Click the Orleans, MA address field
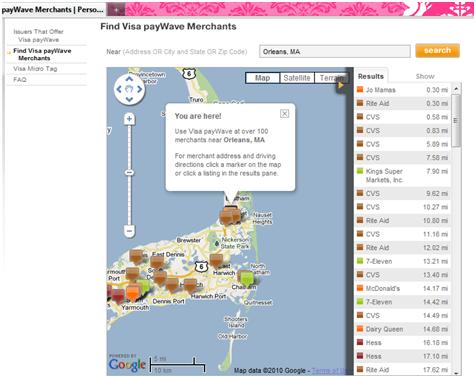 coord(335,52)
